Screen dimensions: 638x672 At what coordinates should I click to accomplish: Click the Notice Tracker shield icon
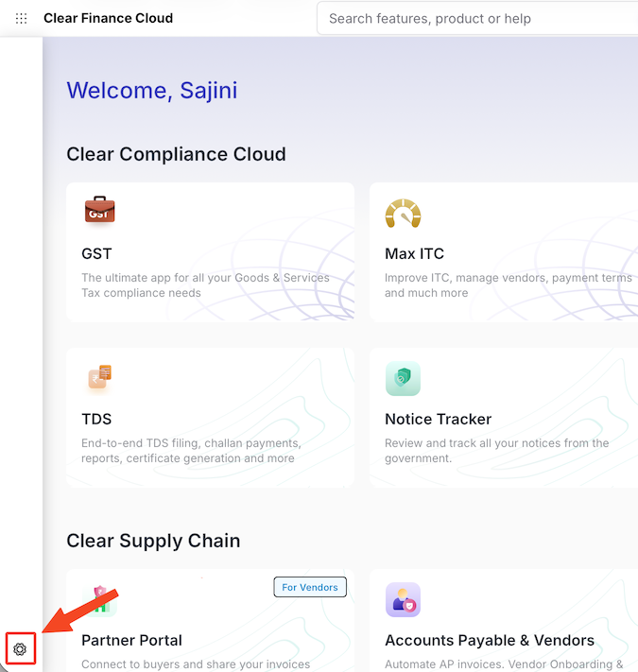pos(403,378)
